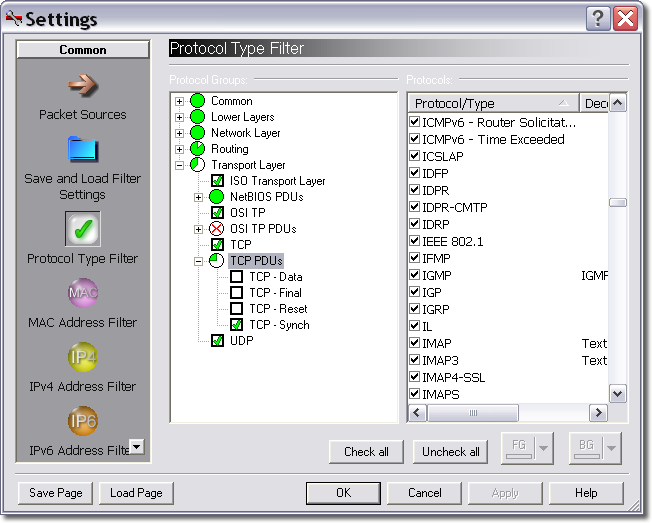Uncheck the IMAPS protocol checkbox
This screenshot has height=523, width=652.
click(414, 394)
